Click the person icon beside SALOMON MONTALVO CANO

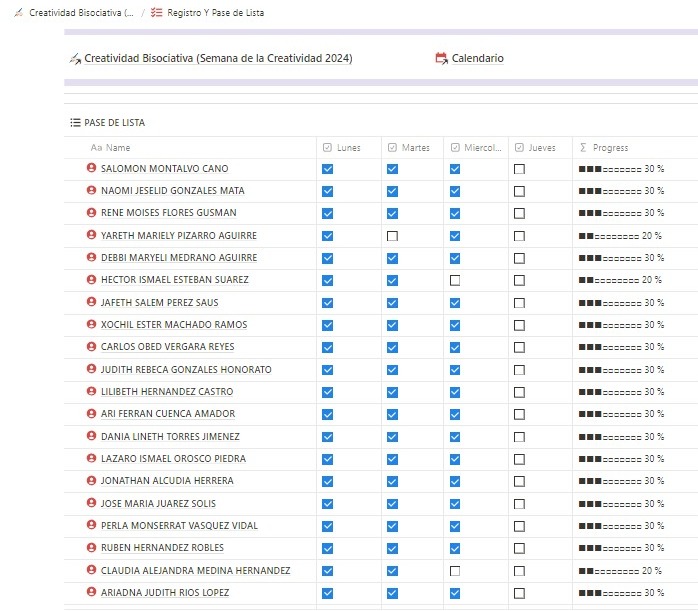click(91, 168)
